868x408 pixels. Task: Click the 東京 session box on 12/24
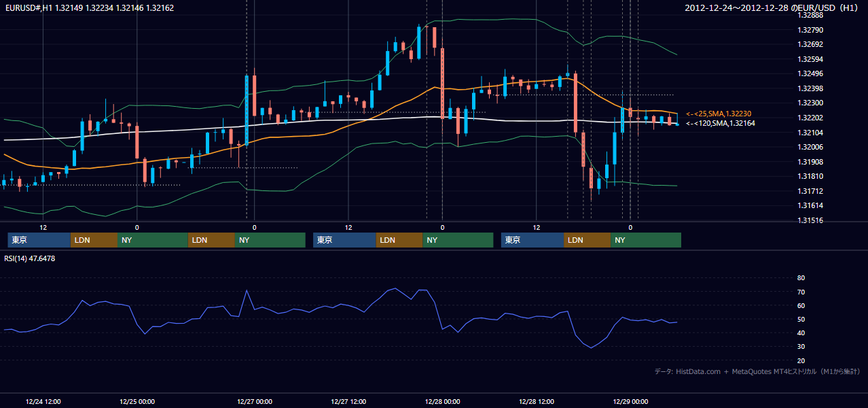pos(39,240)
